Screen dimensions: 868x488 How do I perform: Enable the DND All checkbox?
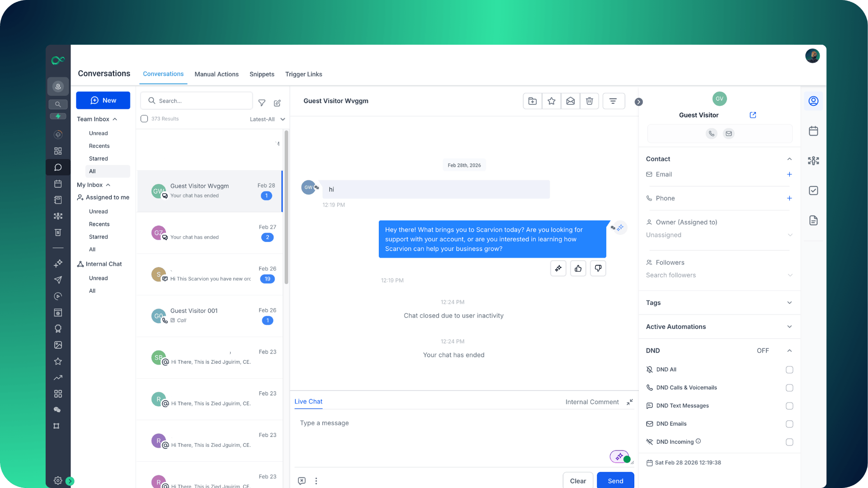point(789,370)
